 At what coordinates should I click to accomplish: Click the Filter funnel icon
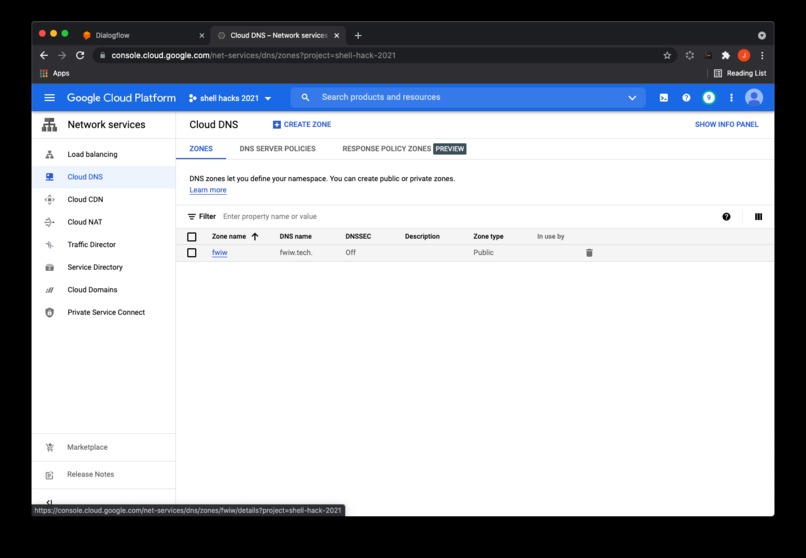click(192, 217)
